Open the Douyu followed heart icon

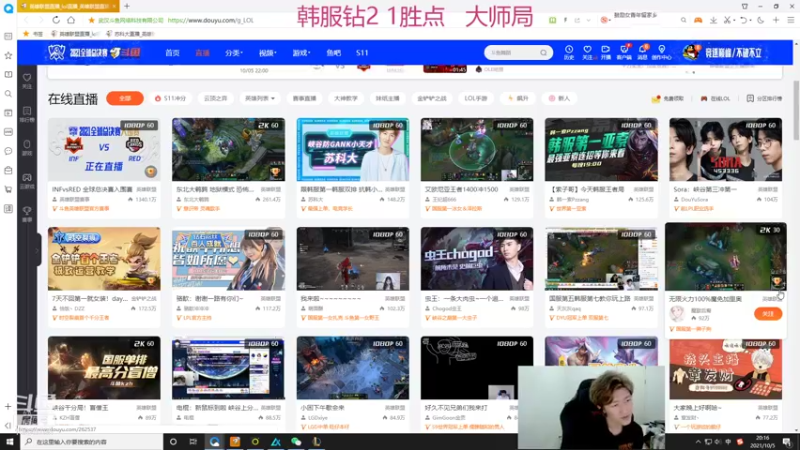[x=587, y=52]
